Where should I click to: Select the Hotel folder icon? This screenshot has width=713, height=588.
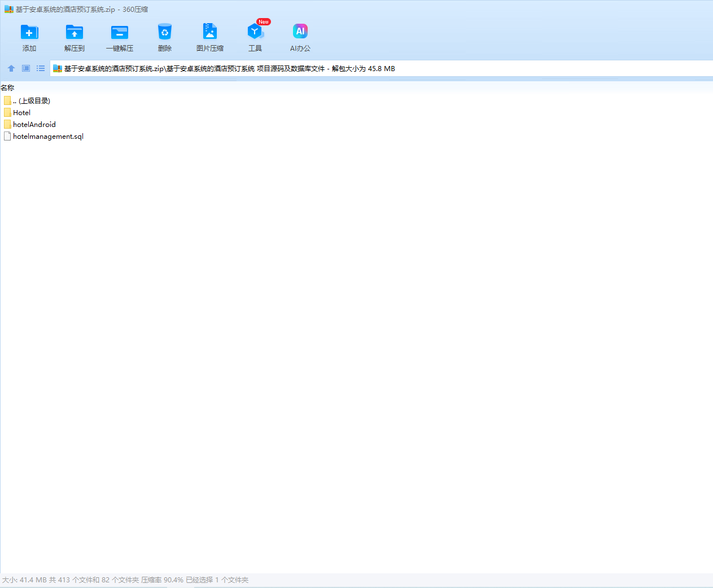(x=7, y=112)
